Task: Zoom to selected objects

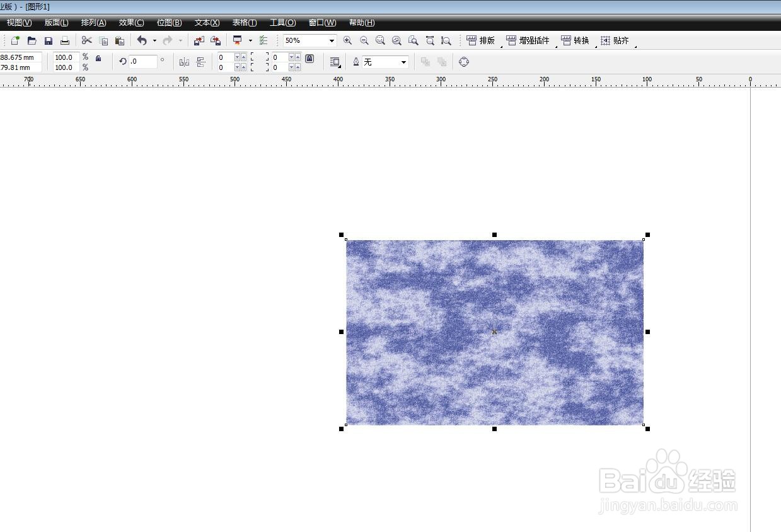Action: pyautogui.click(x=380, y=40)
